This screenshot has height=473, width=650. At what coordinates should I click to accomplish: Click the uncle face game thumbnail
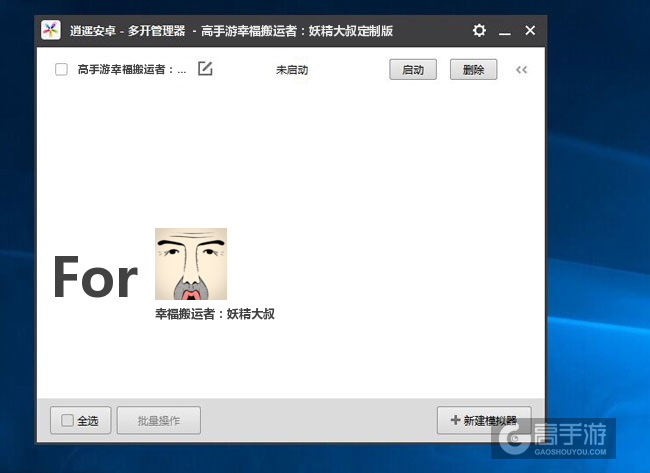[x=191, y=264]
